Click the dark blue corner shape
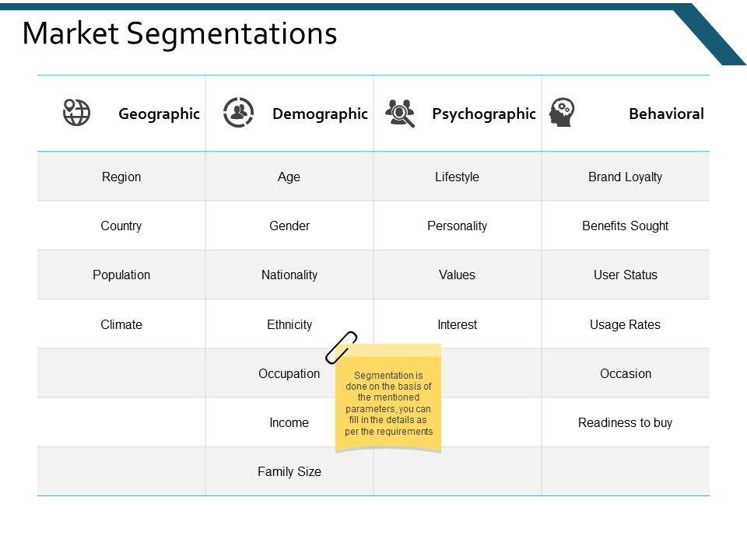Viewport: 747px width, 560px height. point(712,35)
